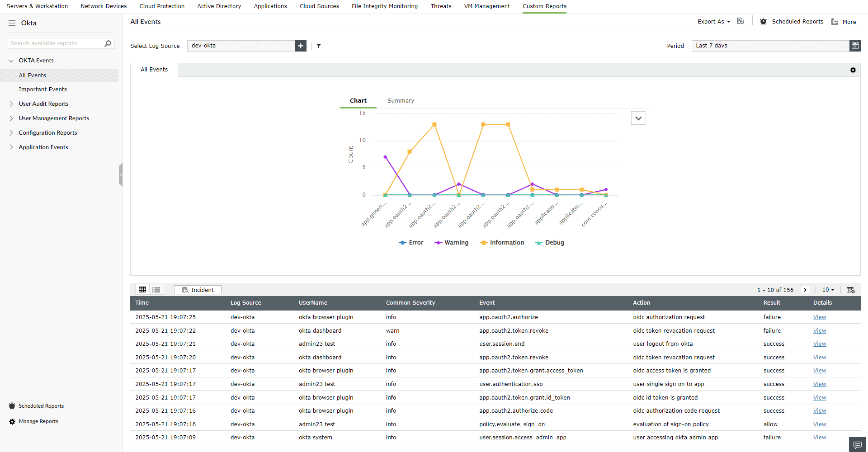The height and width of the screenshot is (452, 868).
Task: Sort by the Common Severity column header
Action: click(410, 303)
